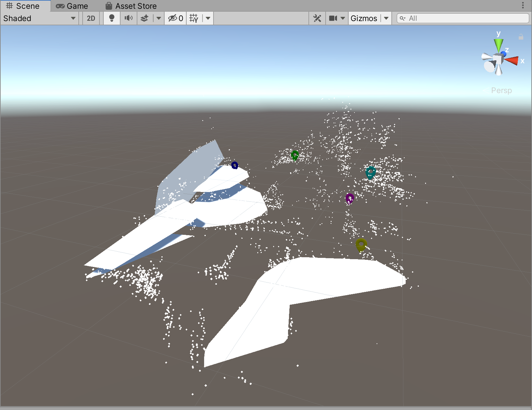This screenshot has width=532, height=410.
Task: Open the component editor tools wrench icon
Action: [x=317, y=18]
